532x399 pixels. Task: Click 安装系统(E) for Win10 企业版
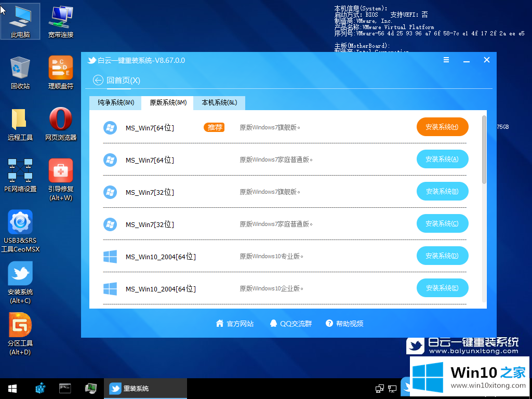443,288
